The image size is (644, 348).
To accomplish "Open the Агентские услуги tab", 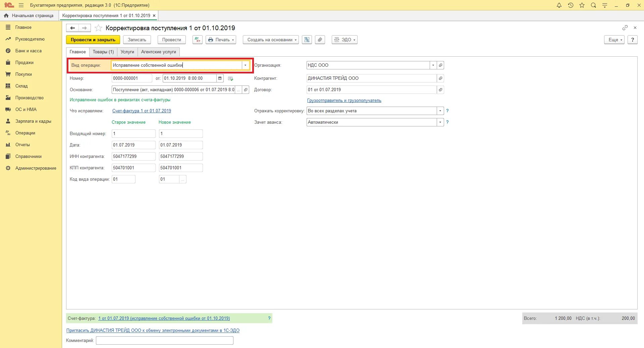I will 159,52.
